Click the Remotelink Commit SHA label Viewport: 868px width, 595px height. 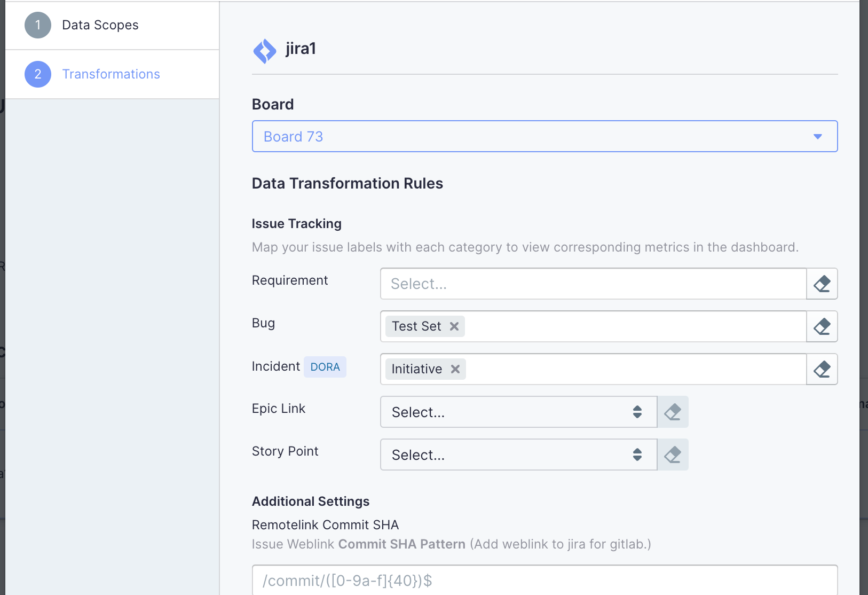pyautogui.click(x=326, y=525)
